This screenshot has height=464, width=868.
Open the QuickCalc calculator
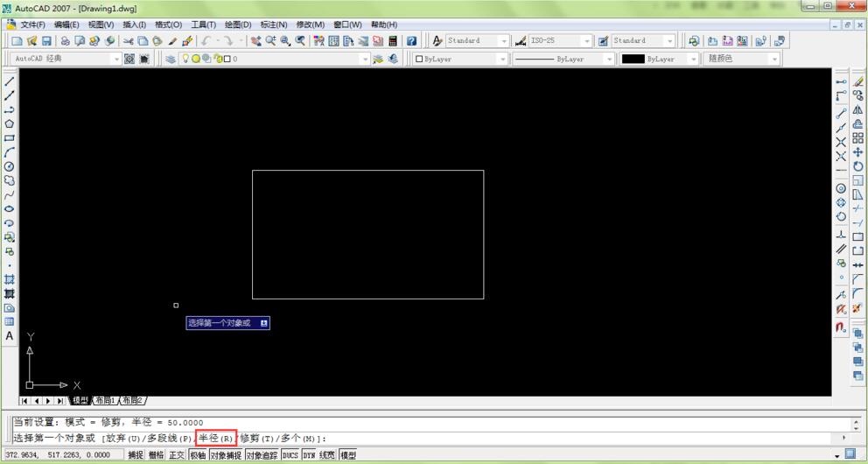(393, 40)
